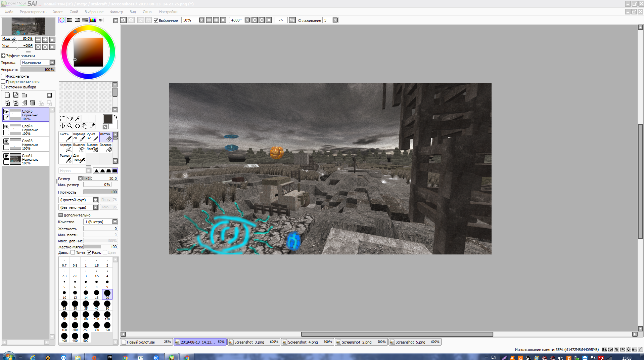Screen dimensions: 644x360
Task: Hide layer Слой1 with eye icon
Action: click(6, 156)
